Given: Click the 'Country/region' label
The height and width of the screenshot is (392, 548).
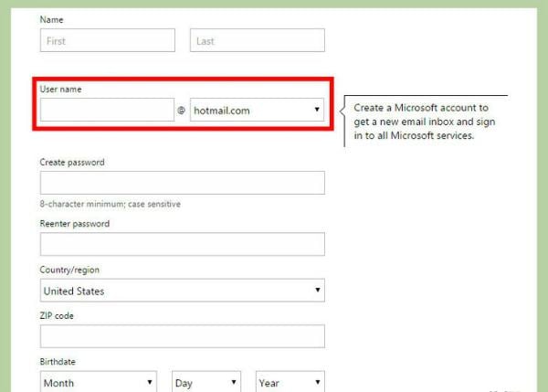Looking at the screenshot, I should click(x=69, y=270).
